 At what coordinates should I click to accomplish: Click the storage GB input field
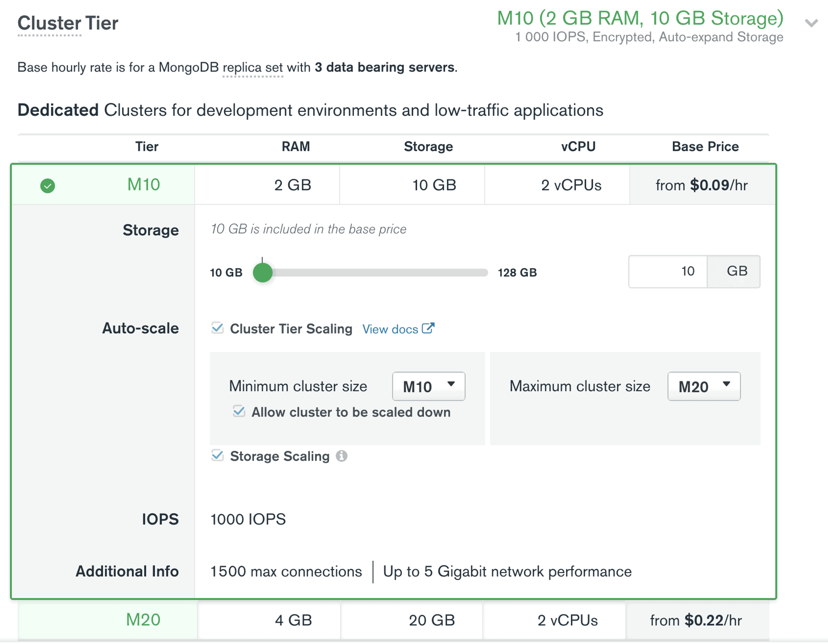point(668,272)
